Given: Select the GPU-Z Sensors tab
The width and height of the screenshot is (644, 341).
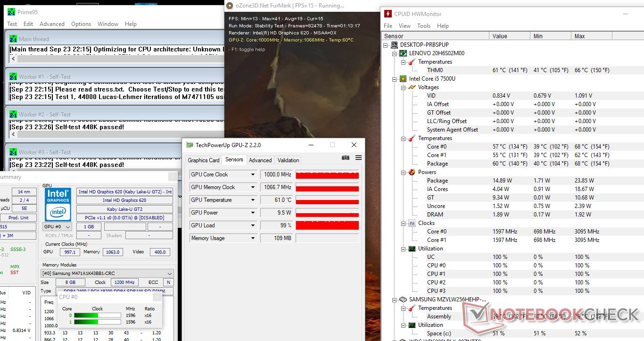Looking at the screenshot, I should pos(234,159).
